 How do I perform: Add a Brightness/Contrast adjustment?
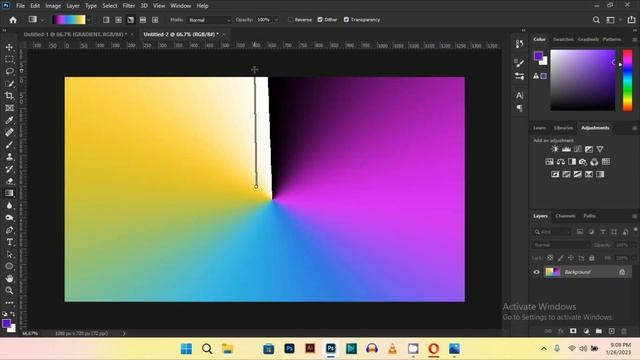click(555, 149)
